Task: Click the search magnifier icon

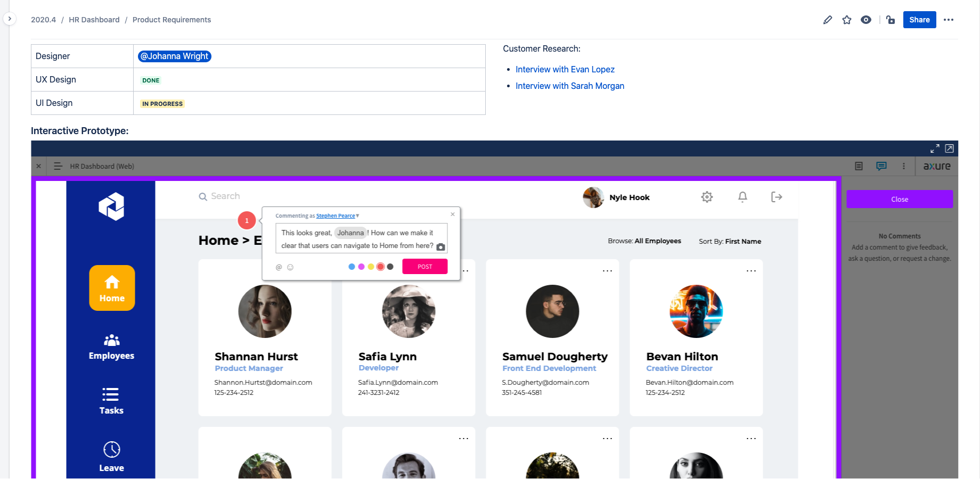Action: 203,197
